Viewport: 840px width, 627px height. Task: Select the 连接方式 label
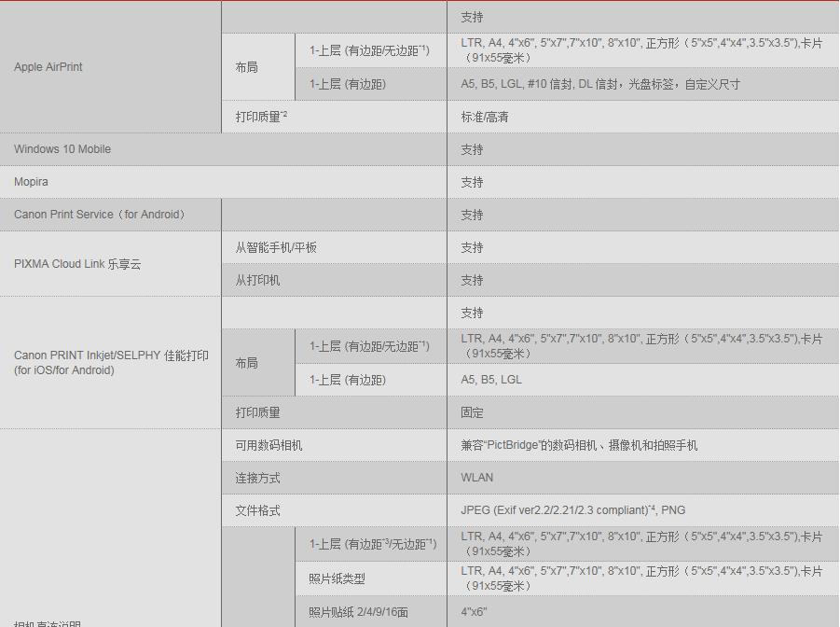click(x=257, y=478)
